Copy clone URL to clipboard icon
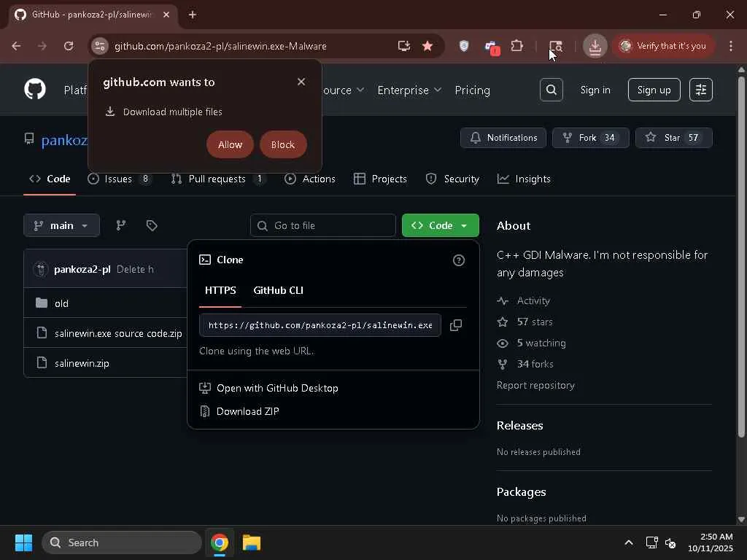 tap(456, 325)
